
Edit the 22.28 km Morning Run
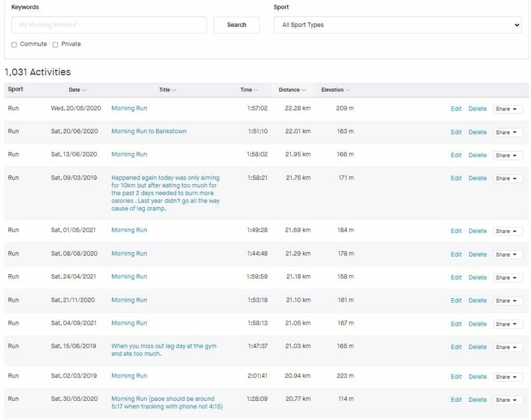pyautogui.click(x=456, y=108)
